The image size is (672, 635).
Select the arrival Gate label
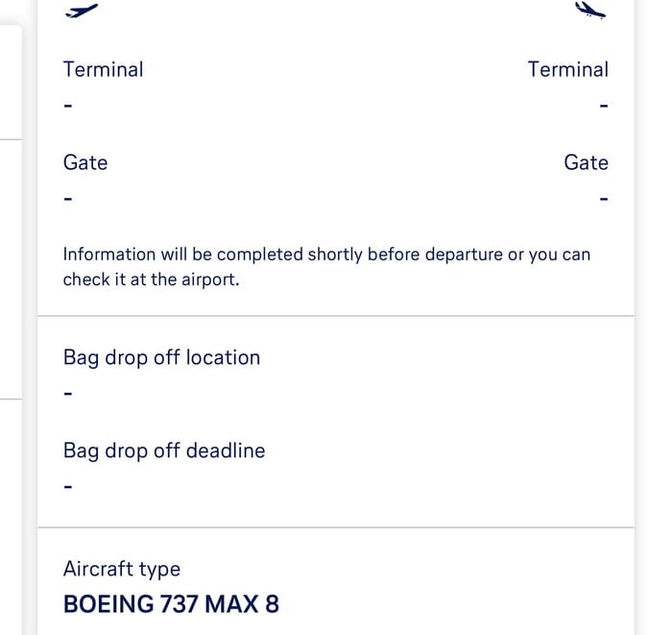pyautogui.click(x=586, y=162)
